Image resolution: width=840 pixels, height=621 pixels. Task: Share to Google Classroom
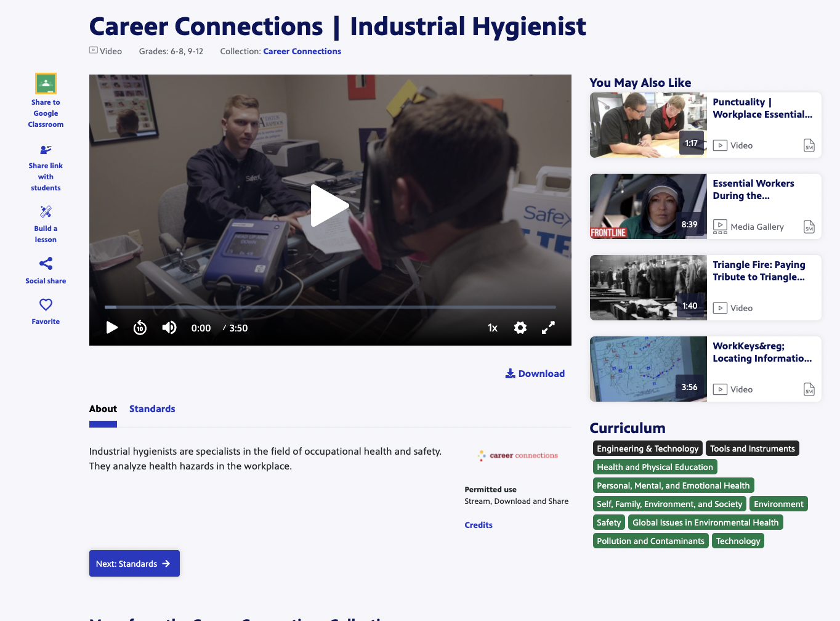click(x=46, y=83)
